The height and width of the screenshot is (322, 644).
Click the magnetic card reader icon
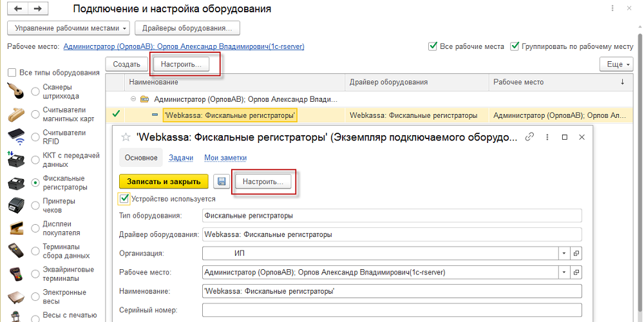[17, 115]
